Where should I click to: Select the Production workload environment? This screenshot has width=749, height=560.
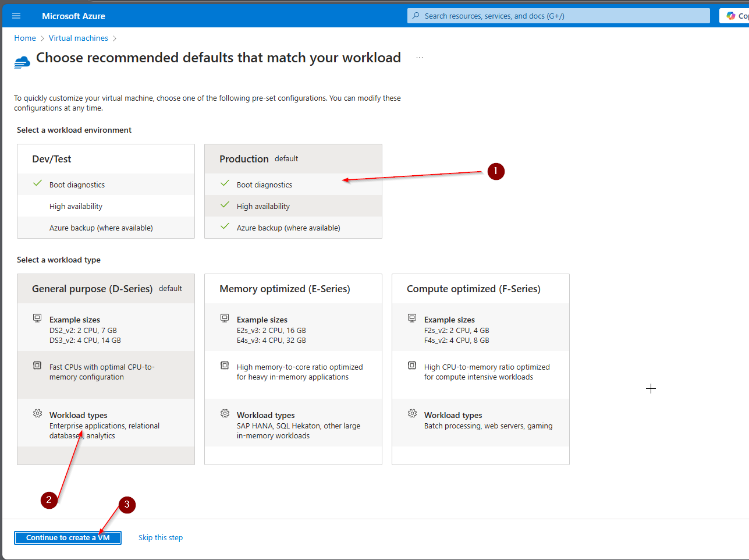(x=293, y=160)
